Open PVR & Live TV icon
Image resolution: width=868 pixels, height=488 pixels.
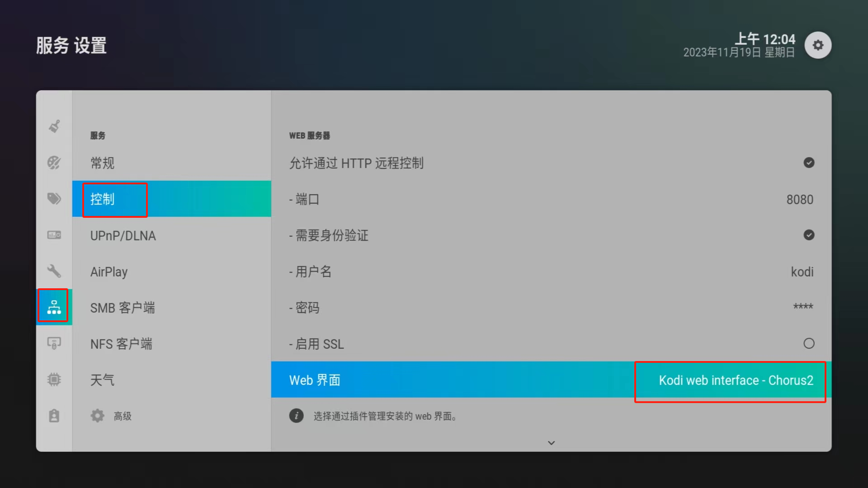(x=54, y=235)
